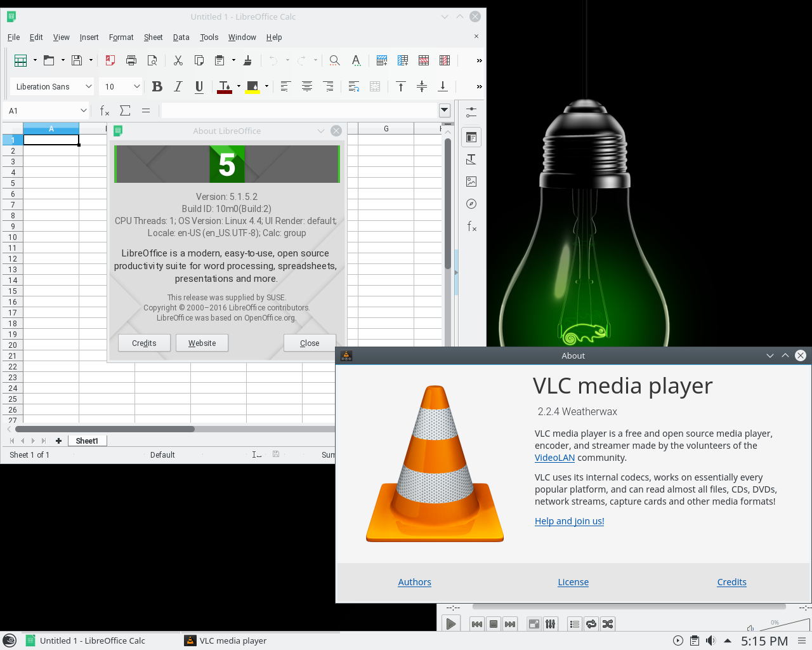The width and height of the screenshot is (812, 650).
Task: Show the VLC playlist icon
Action: click(x=575, y=624)
